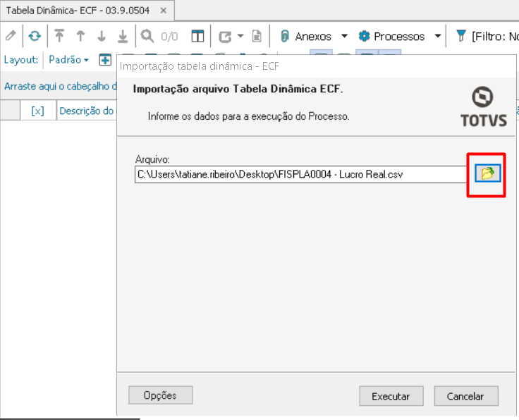
Task: Click the 0/0 search counter
Action: coord(169,37)
